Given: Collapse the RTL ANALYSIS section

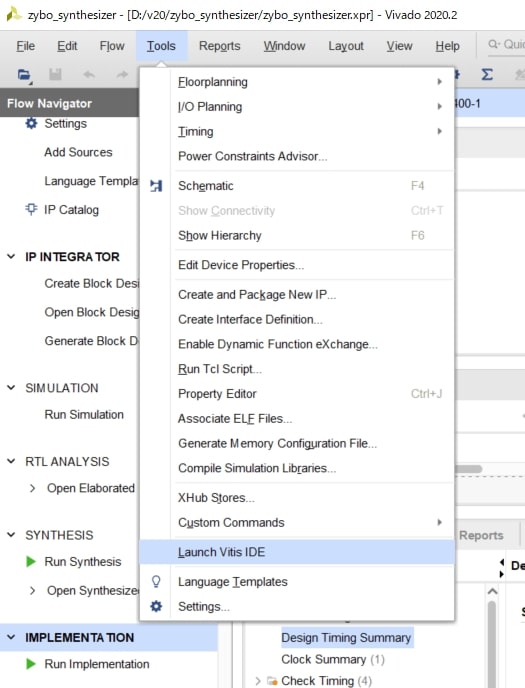Looking at the screenshot, I should 11,461.
